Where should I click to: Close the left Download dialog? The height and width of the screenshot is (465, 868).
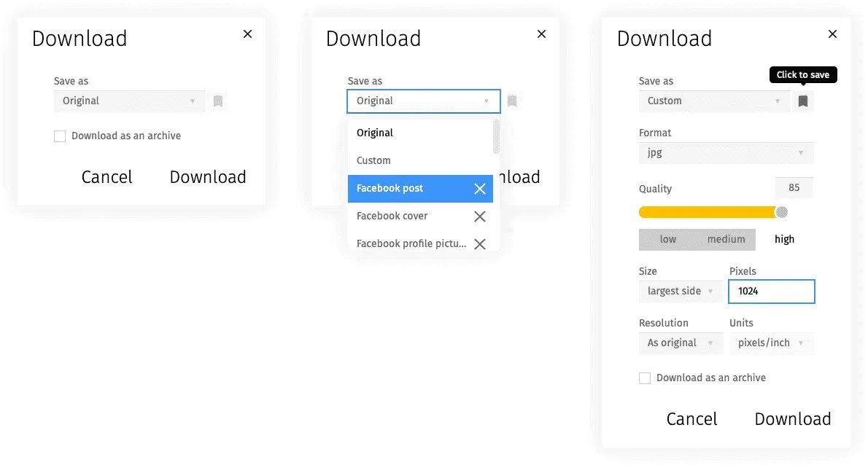click(x=247, y=34)
